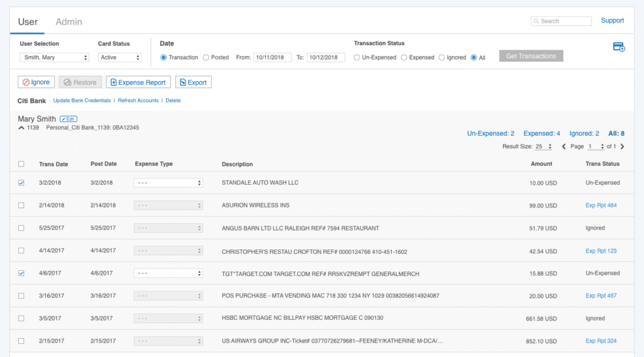Click the From date field
The height and width of the screenshot is (357, 644).
(x=272, y=57)
